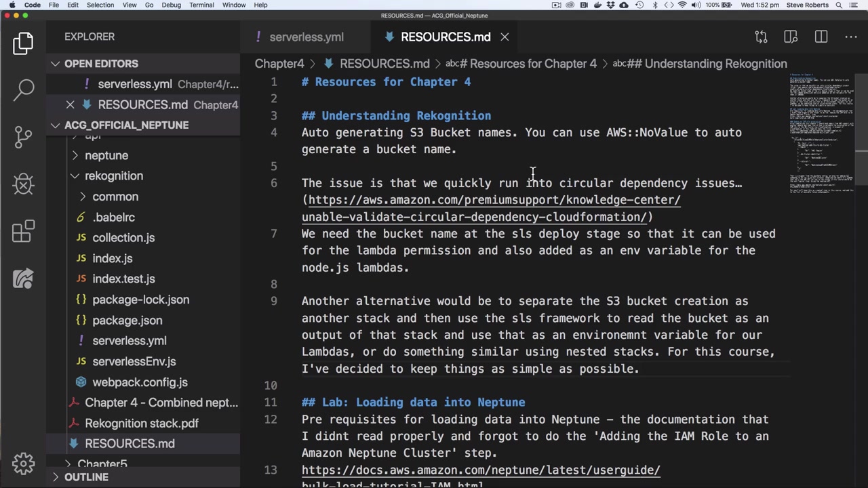
Task: Expand the Chapter5 folder
Action: coord(102,464)
